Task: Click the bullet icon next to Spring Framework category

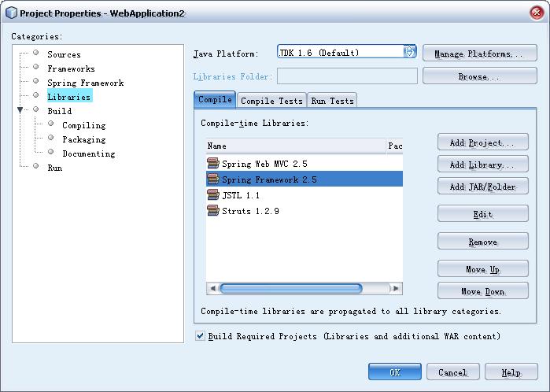Action: (35, 81)
